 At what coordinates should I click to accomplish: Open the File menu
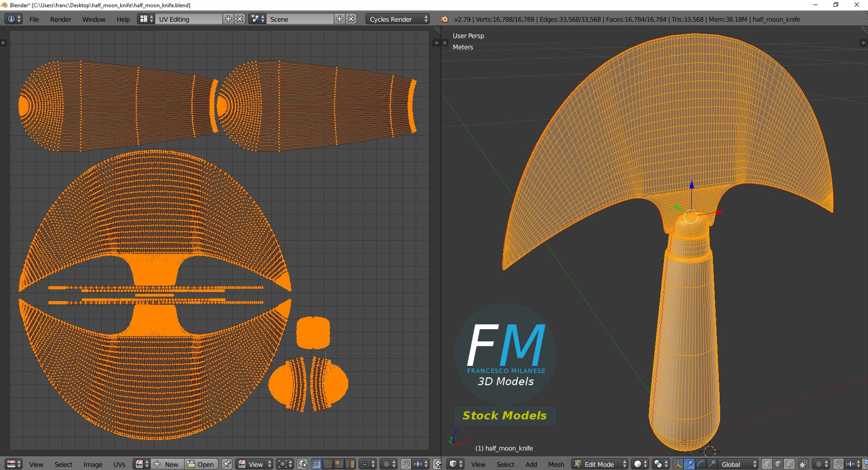pos(34,19)
